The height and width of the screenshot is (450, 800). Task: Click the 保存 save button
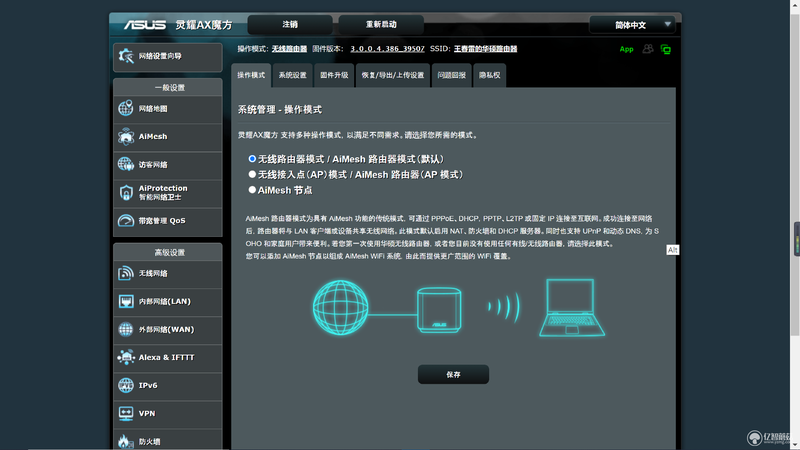tap(453, 374)
